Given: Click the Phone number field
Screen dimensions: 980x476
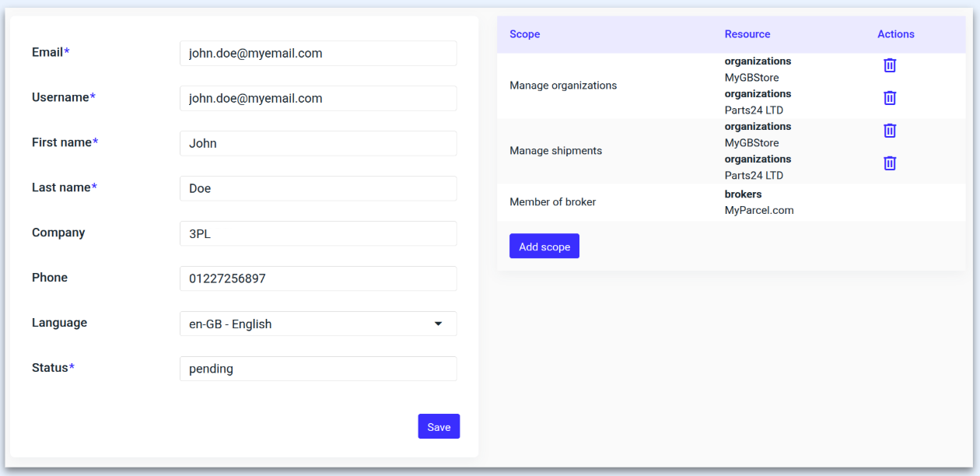Looking at the screenshot, I should pyautogui.click(x=318, y=278).
